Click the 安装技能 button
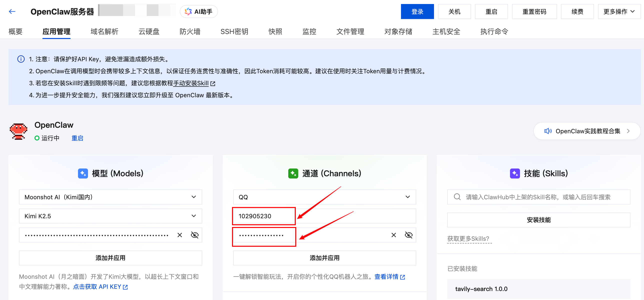 point(538,220)
